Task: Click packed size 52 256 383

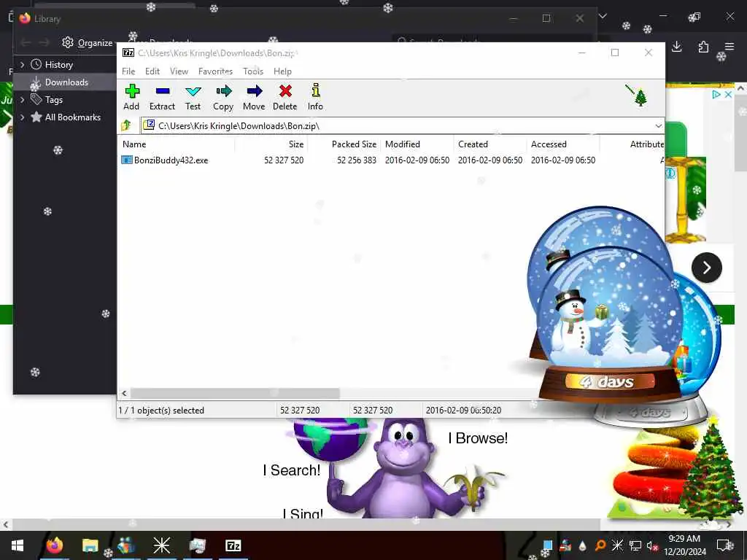Action: (x=357, y=160)
